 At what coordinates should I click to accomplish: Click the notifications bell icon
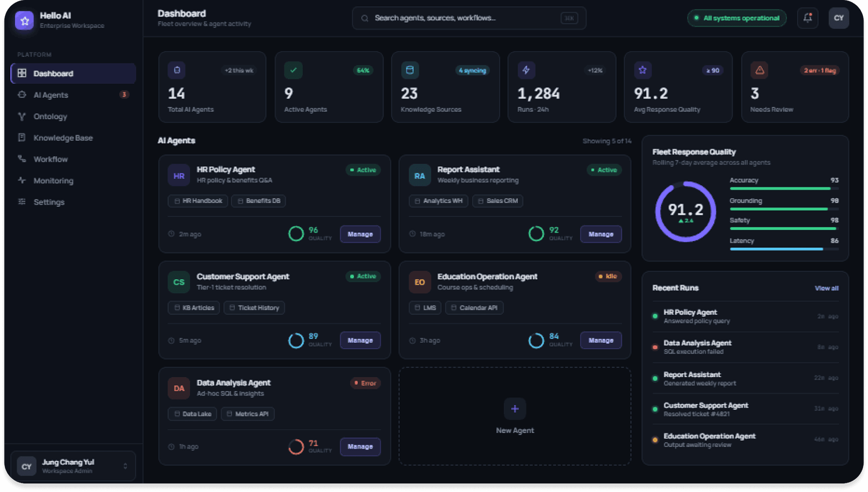tap(807, 18)
